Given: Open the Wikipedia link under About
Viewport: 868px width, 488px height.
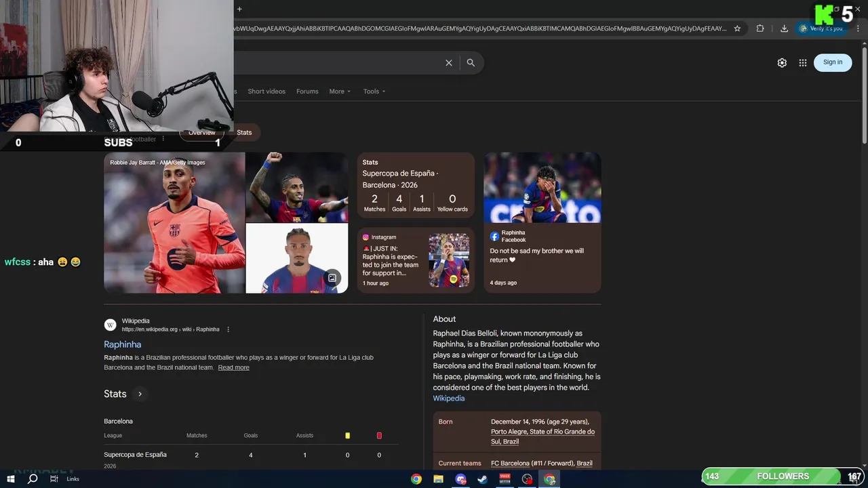Looking at the screenshot, I should pyautogui.click(x=449, y=399).
